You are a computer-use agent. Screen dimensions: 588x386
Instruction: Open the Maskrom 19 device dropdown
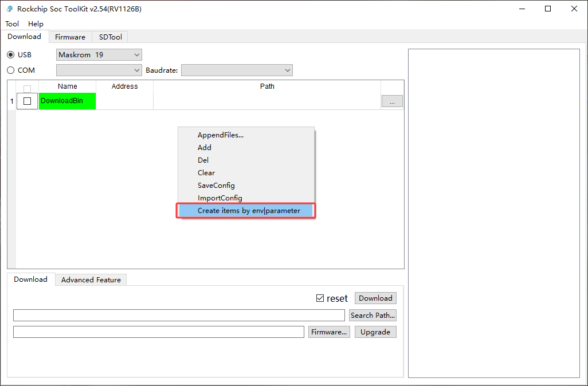[x=99, y=55]
